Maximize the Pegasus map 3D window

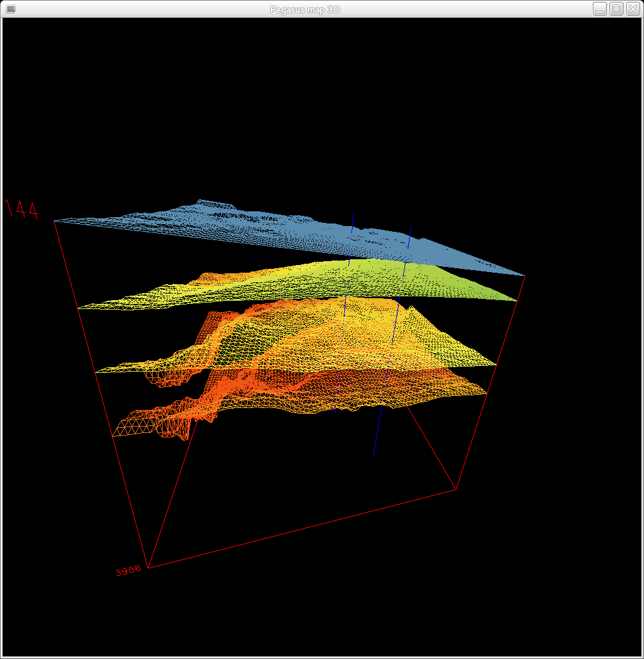point(617,9)
